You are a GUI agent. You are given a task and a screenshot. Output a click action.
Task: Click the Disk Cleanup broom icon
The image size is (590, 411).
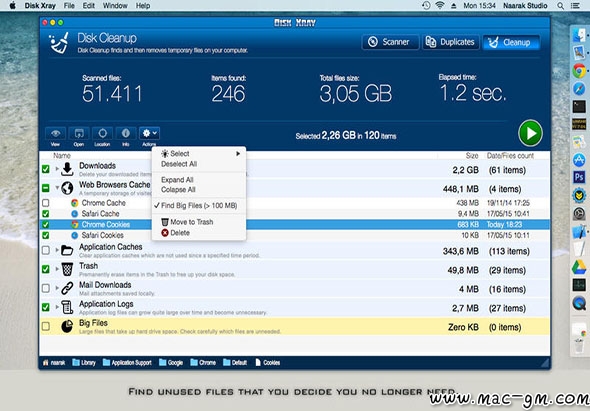coord(59,43)
